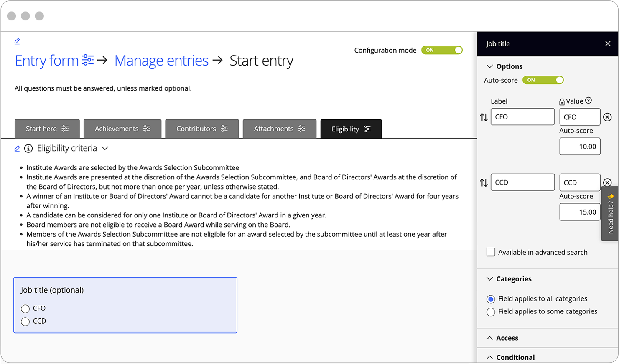The image size is (619, 364).
Task: Go to Manage entries link
Action: [x=161, y=61]
